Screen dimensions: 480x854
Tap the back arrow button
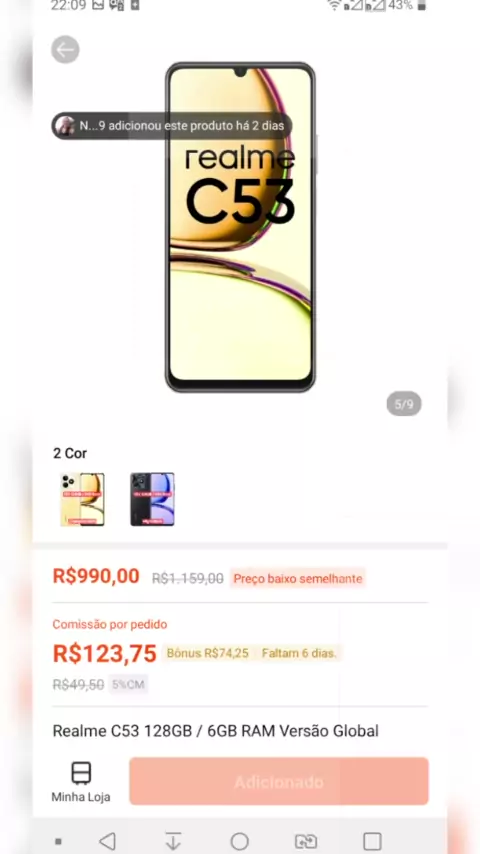(x=65, y=50)
